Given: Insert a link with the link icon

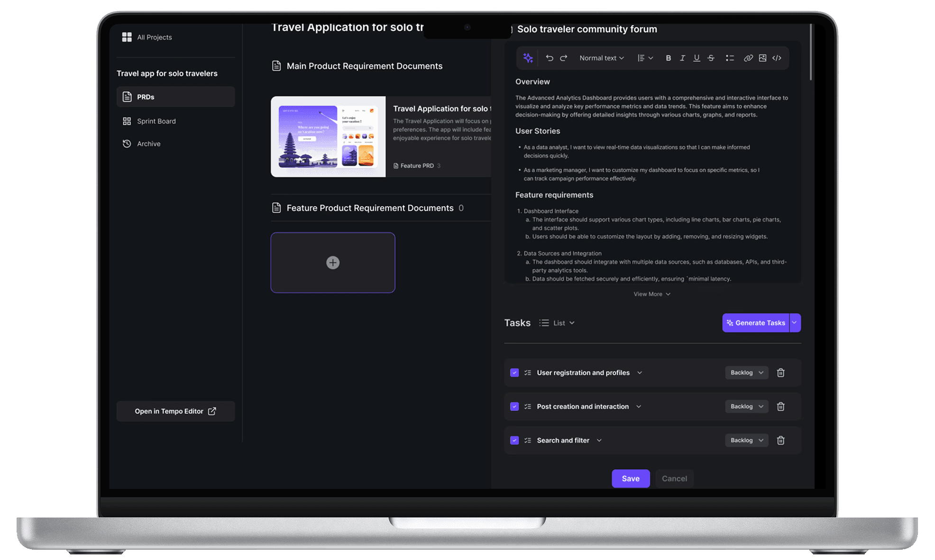Looking at the screenshot, I should (x=748, y=58).
